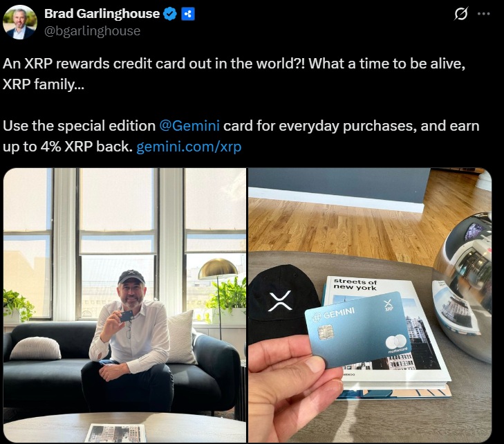This screenshot has height=444, width=504.
Task: Open the photo of man on sofa
Action: 124,305
